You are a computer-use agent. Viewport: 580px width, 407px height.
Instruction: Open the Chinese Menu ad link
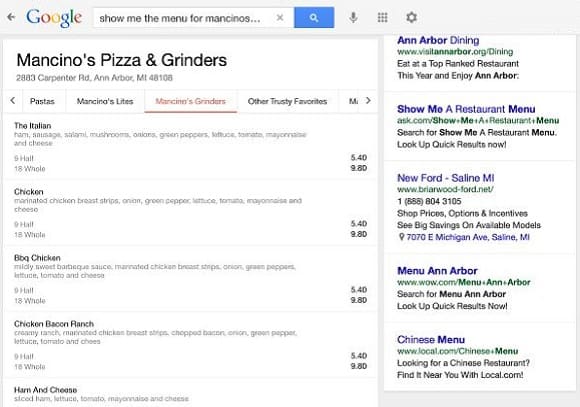(x=431, y=340)
